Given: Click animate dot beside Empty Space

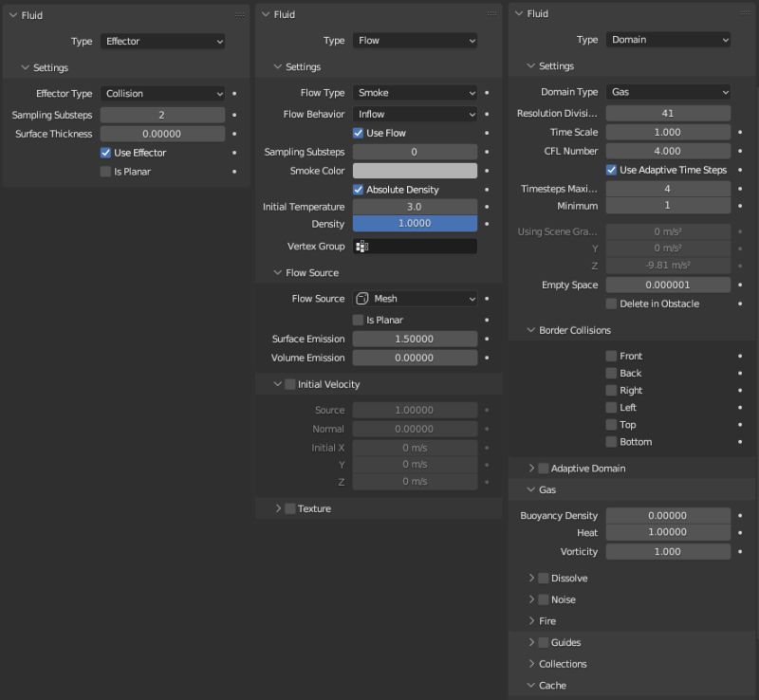Looking at the screenshot, I should (740, 286).
